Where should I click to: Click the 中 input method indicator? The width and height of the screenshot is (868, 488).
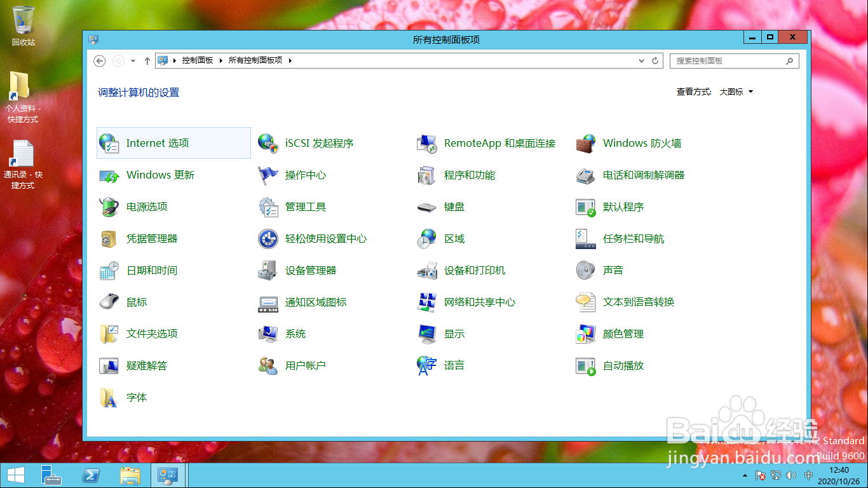808,475
